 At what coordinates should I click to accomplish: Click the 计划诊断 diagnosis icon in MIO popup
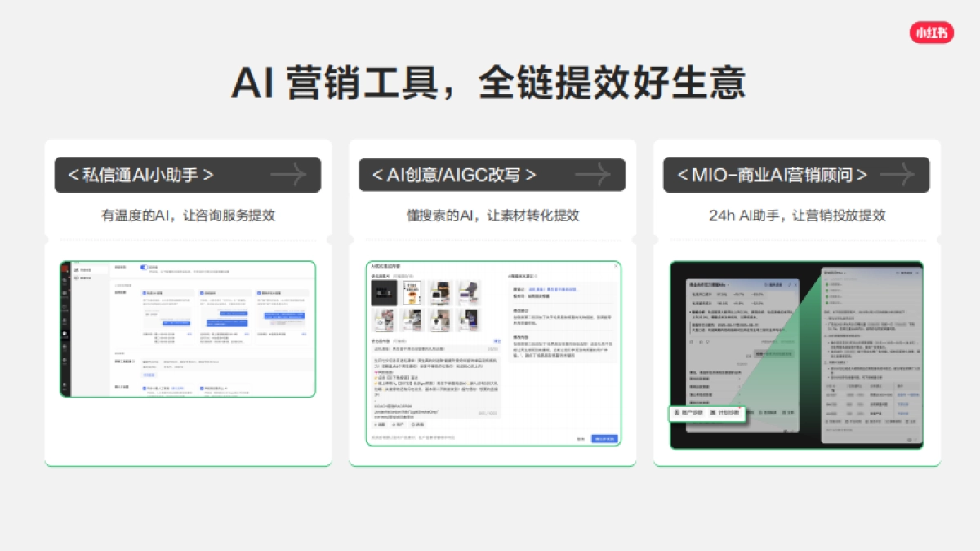[714, 412]
